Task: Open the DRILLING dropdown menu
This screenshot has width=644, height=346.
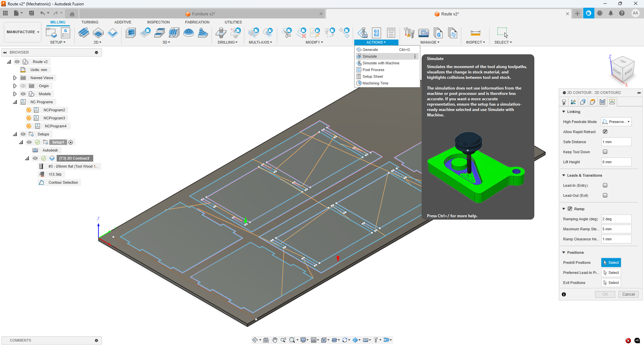Action: 227,42
